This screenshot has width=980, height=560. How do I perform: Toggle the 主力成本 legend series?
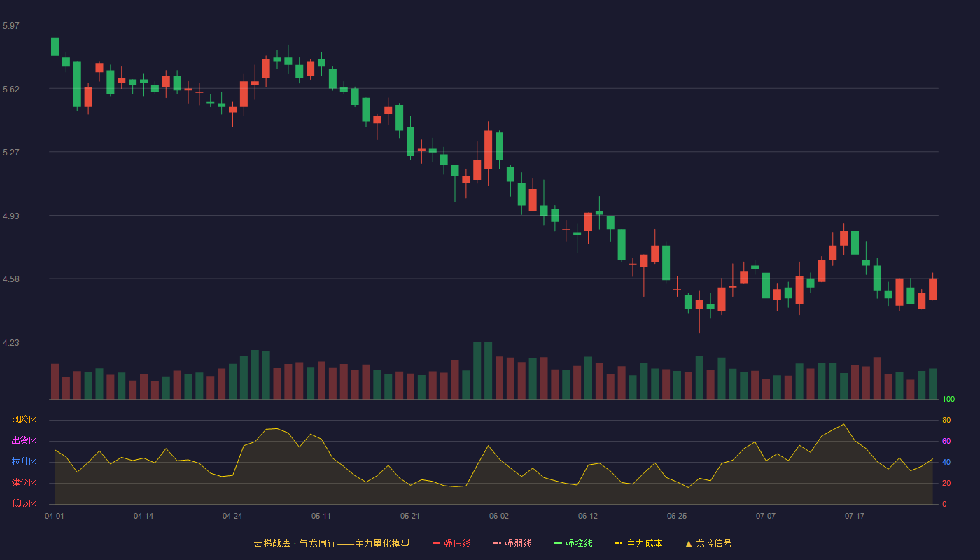click(x=638, y=543)
